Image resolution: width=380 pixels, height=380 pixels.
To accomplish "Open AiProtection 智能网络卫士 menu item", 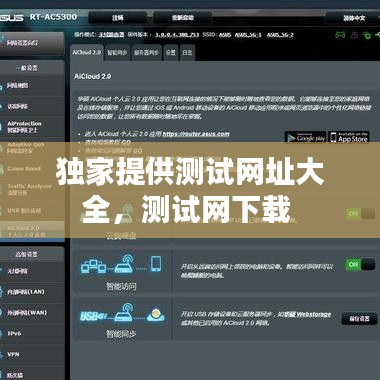I will tap(32, 127).
